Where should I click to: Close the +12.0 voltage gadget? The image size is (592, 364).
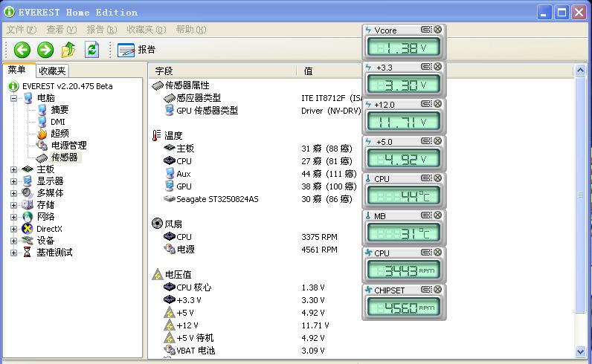(x=437, y=104)
